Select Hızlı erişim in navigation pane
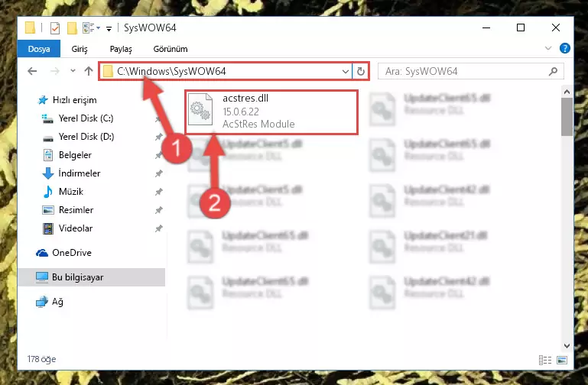 [x=75, y=100]
